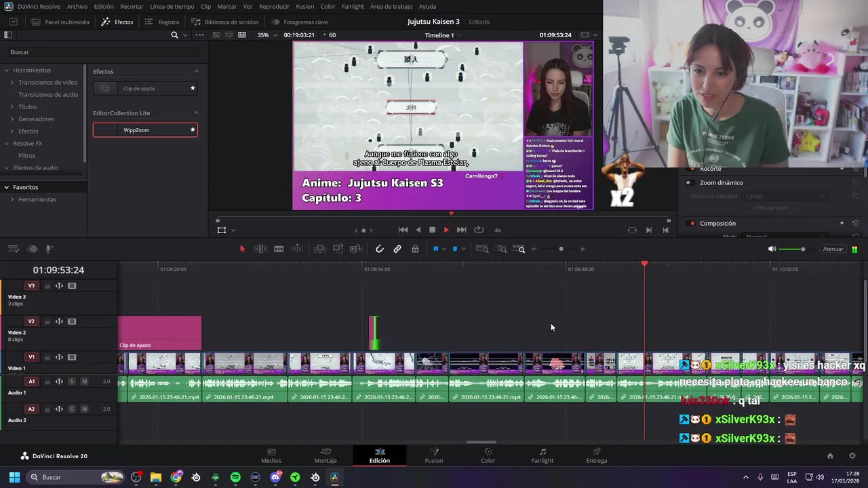Click the Full extent zoom icon
This screenshot has height=488, width=868.
click(x=482, y=249)
